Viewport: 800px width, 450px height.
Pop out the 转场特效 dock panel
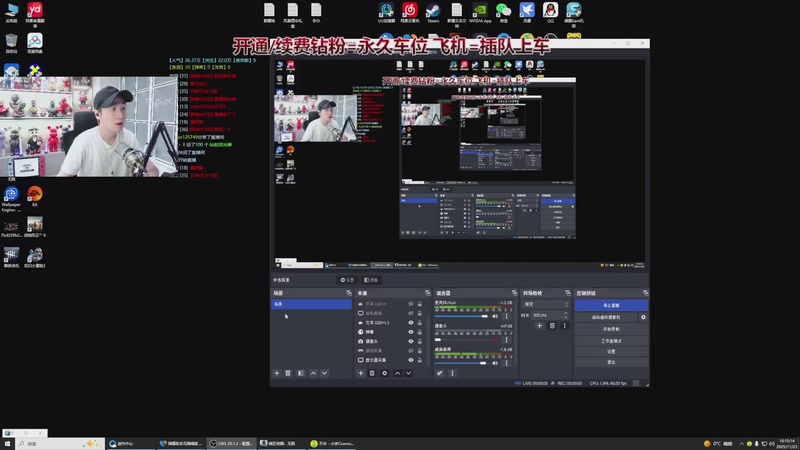coord(567,293)
